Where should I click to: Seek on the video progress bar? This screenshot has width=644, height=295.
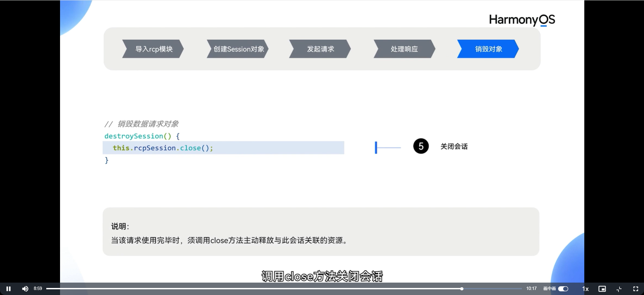(x=284, y=289)
